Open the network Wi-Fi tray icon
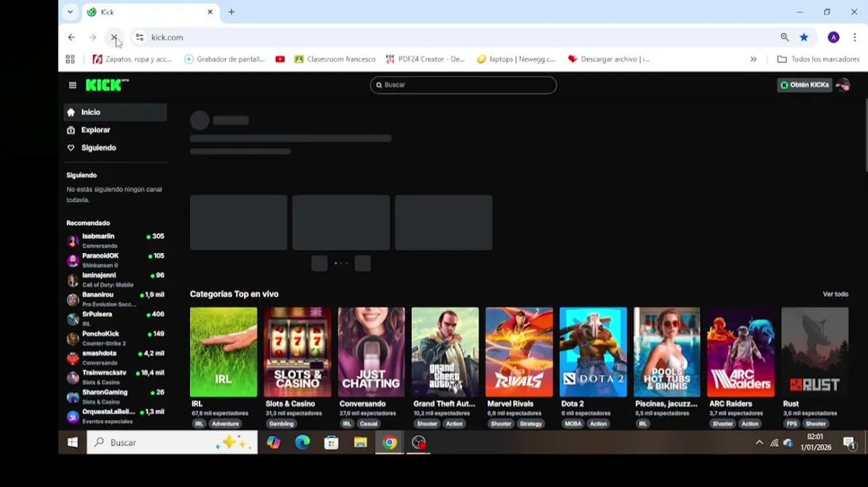 [775, 442]
